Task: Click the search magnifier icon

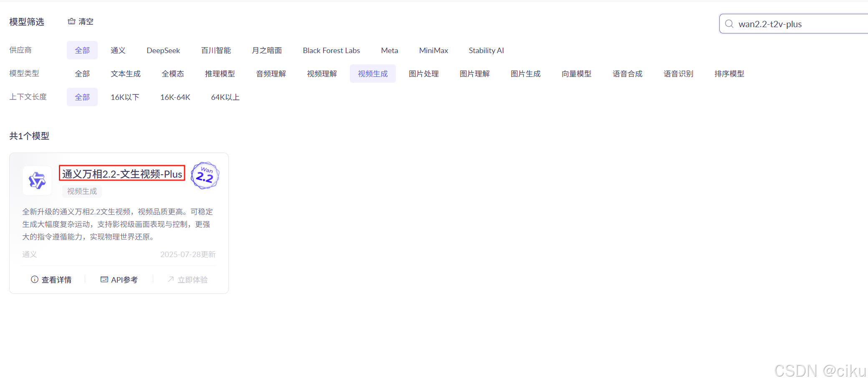Action: point(729,24)
